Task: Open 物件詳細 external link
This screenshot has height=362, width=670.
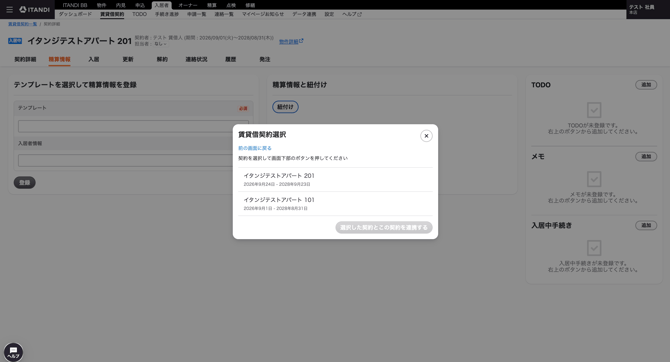Action: (x=291, y=41)
